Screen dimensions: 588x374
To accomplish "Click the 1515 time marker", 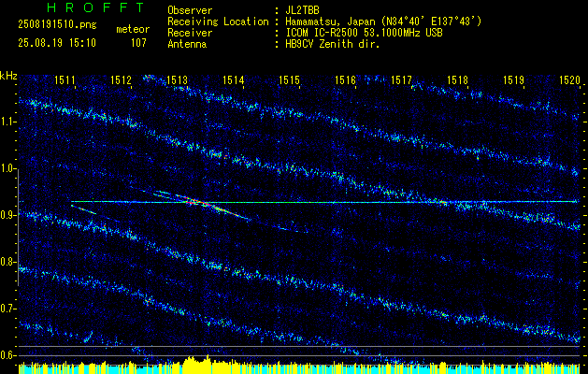I will (289, 79).
